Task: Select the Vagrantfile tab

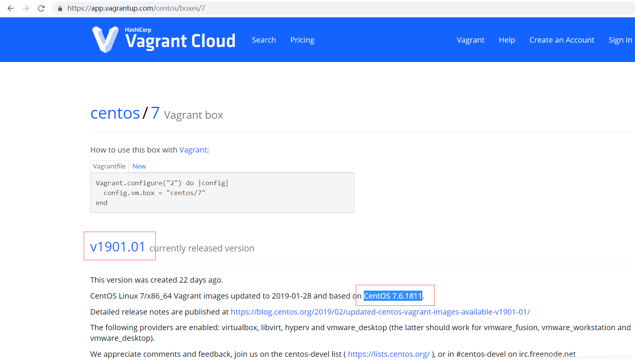Action: [x=109, y=166]
